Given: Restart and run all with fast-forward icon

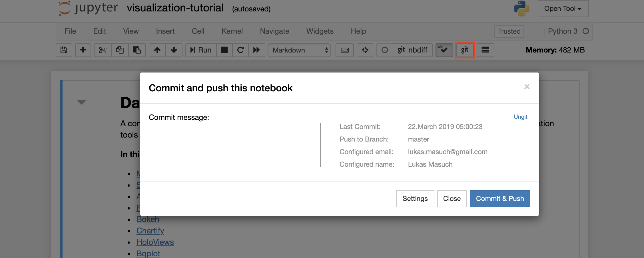Looking at the screenshot, I should (x=256, y=50).
